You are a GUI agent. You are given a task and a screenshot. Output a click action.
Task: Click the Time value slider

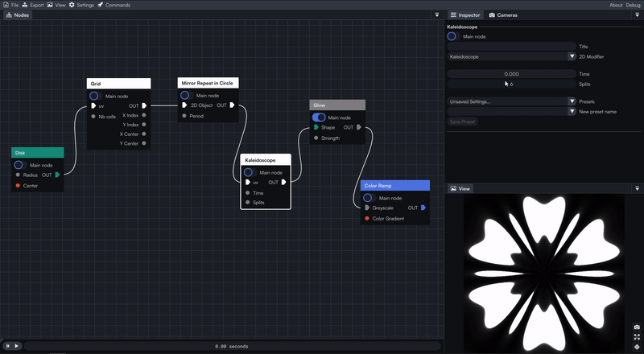512,74
